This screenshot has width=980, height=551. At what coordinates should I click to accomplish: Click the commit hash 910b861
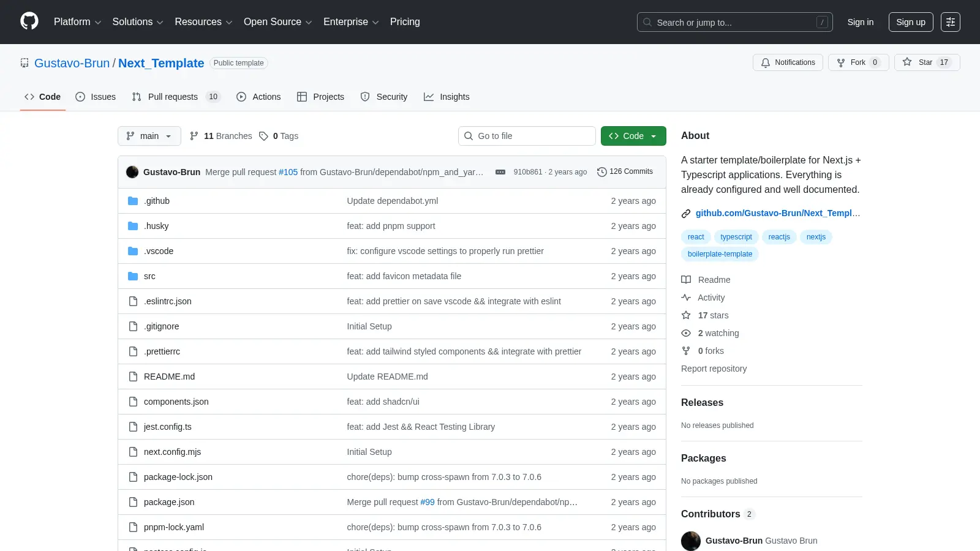(527, 172)
